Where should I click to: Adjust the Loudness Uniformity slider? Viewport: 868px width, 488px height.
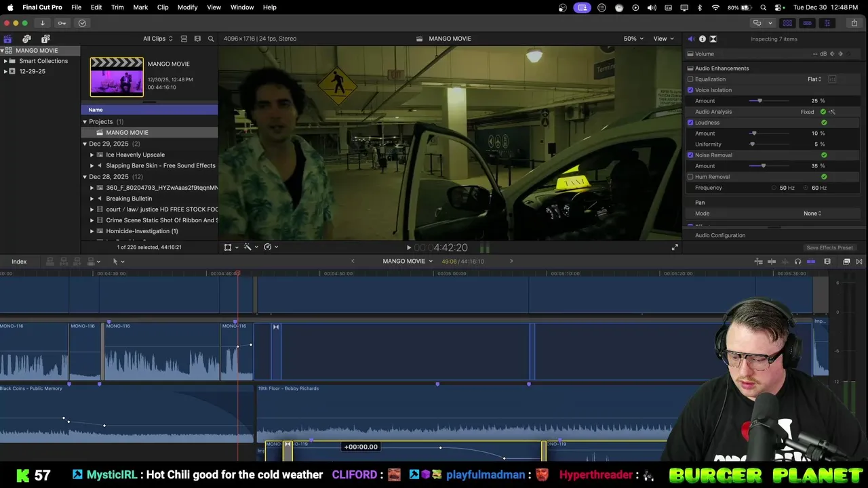click(x=769, y=144)
